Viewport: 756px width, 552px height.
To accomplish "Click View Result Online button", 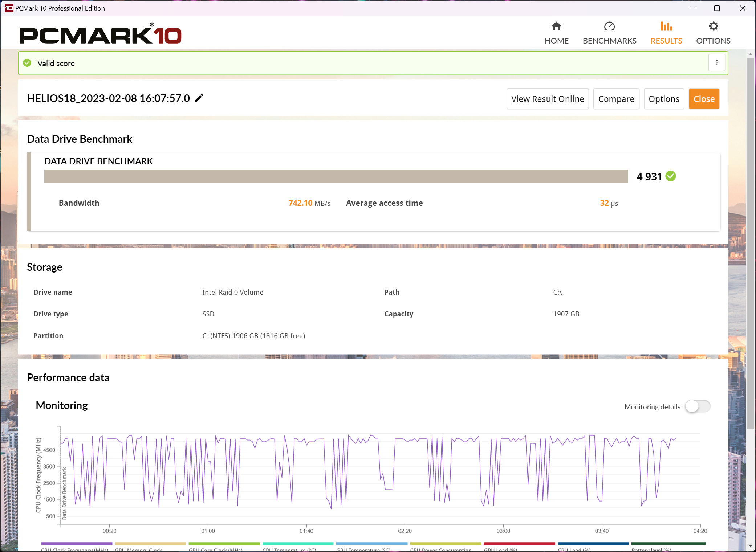I will click(547, 99).
